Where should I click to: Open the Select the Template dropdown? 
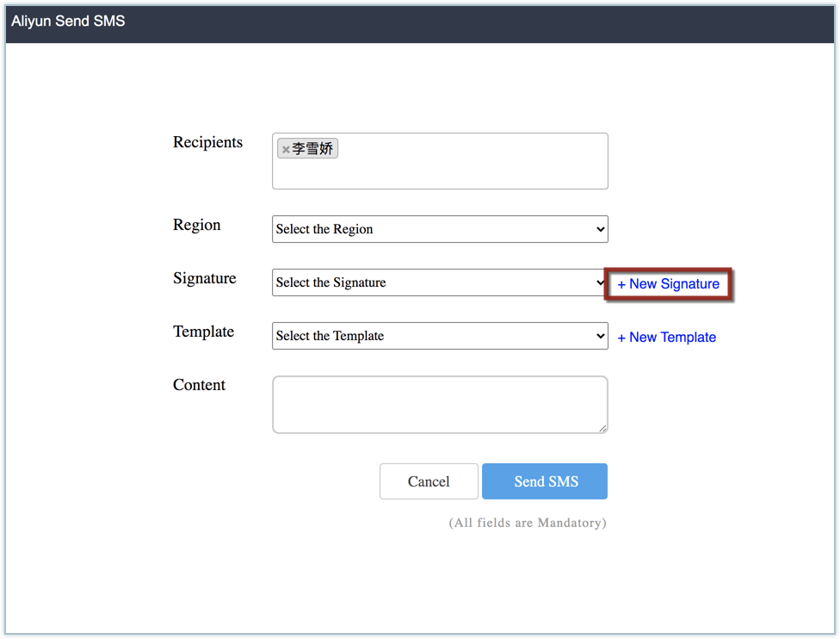point(440,336)
